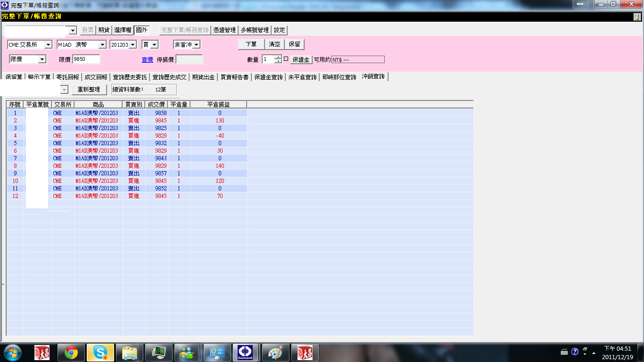Switch to the 查詢歷史委託 tab

pos(130,77)
